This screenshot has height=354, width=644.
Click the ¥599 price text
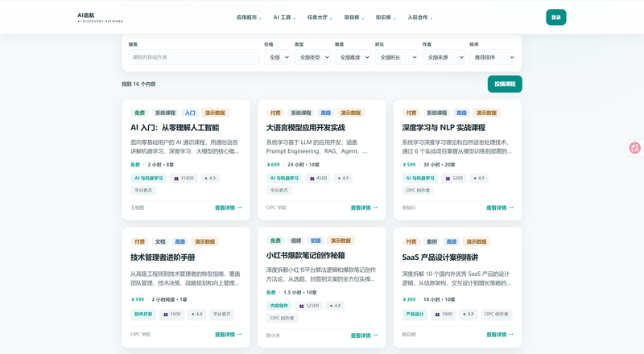click(409, 165)
